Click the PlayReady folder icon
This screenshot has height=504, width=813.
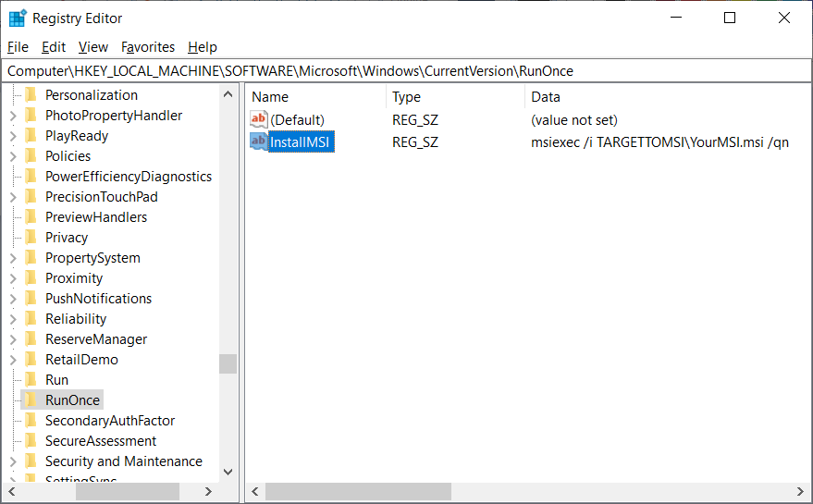click(31, 135)
